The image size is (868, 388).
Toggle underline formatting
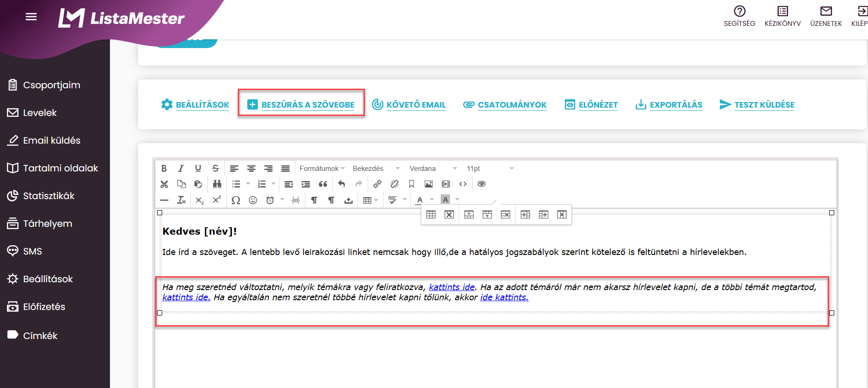[x=198, y=169]
